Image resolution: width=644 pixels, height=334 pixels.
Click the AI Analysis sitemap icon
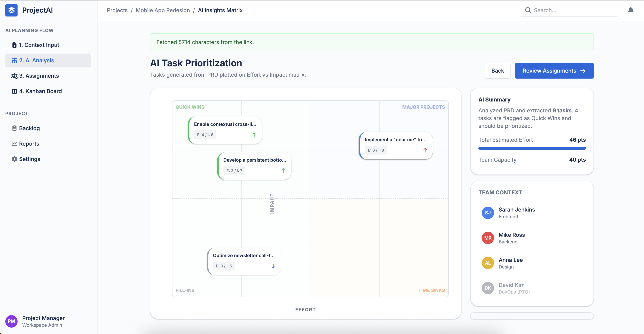click(x=15, y=61)
